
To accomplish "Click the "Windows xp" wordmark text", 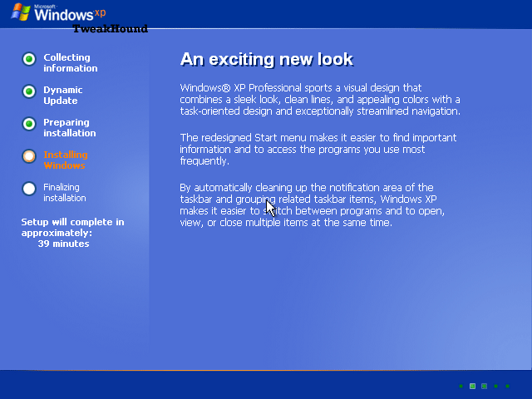I will point(70,13).
